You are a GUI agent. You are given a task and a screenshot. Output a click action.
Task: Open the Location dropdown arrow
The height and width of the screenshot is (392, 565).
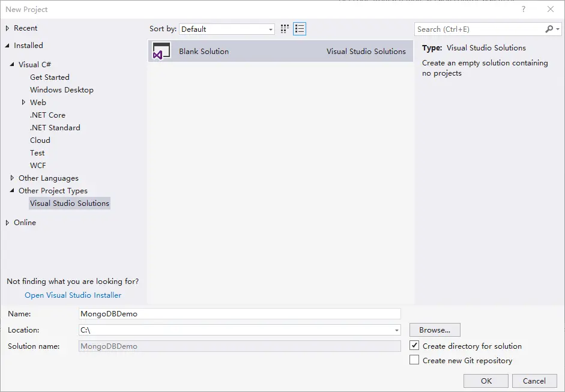396,330
